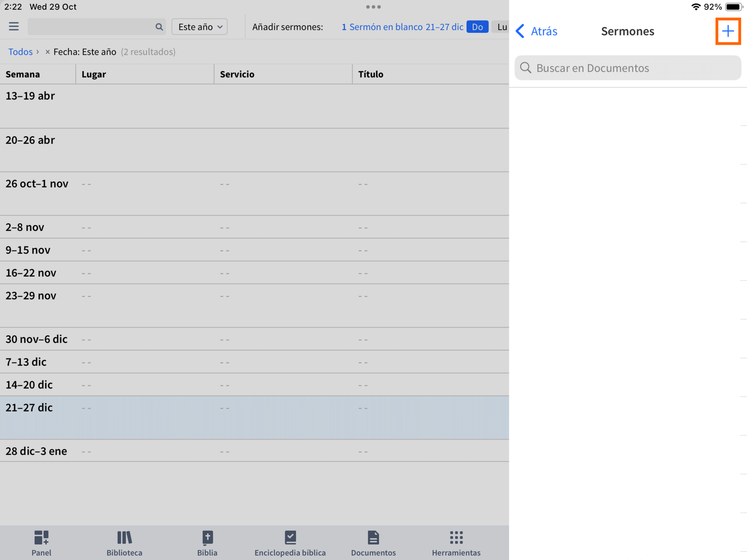Click Lugar cell in '2–8 nov' row
Viewport: 747px width, 560px height.
(145, 227)
